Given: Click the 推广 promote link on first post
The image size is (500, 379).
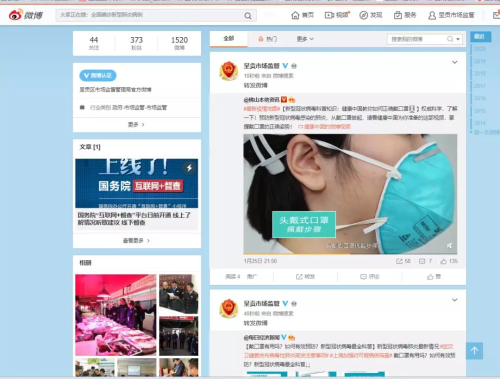Looking at the screenshot, I should point(252,277).
